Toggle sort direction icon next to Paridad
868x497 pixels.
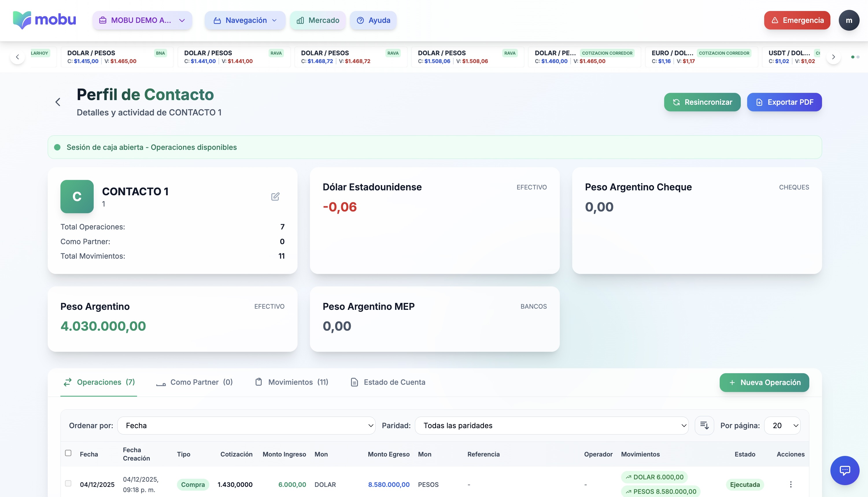(704, 425)
